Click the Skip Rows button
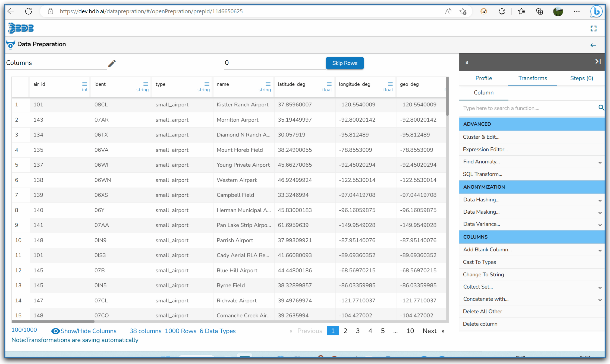This screenshot has height=364, width=610. click(x=345, y=63)
